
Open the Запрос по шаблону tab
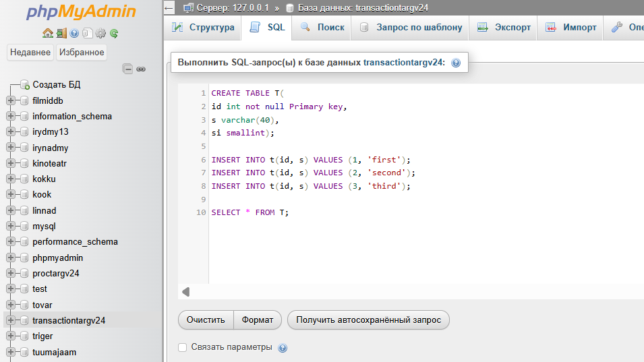tap(410, 28)
